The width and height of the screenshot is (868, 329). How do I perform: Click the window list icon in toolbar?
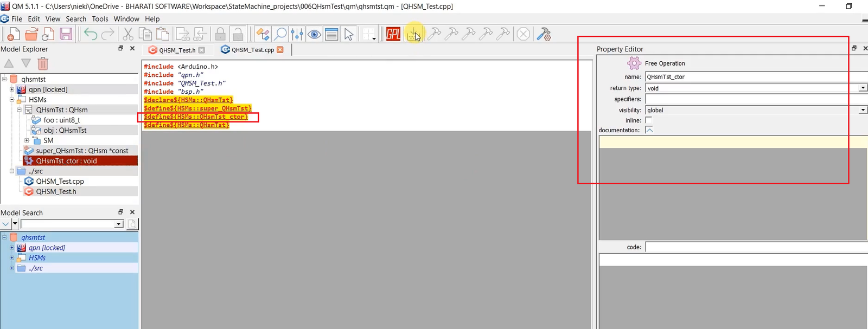(x=331, y=35)
